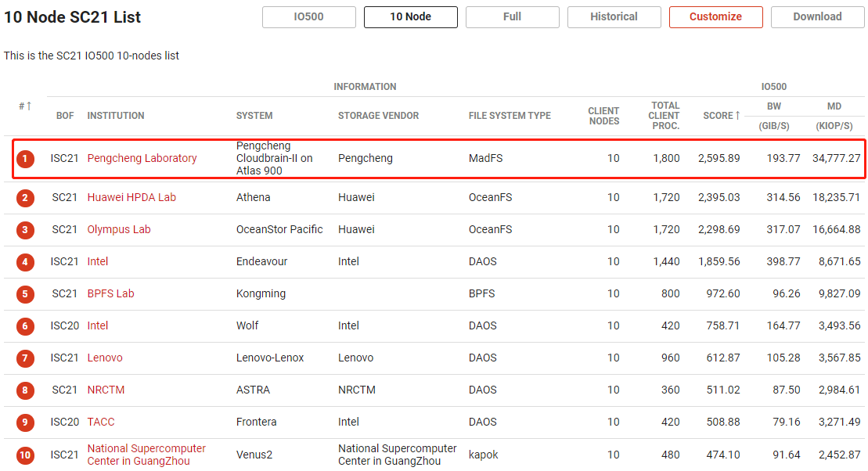The width and height of the screenshot is (868, 471).
Task: Click the rank 7 circle badge
Action: (x=25, y=358)
